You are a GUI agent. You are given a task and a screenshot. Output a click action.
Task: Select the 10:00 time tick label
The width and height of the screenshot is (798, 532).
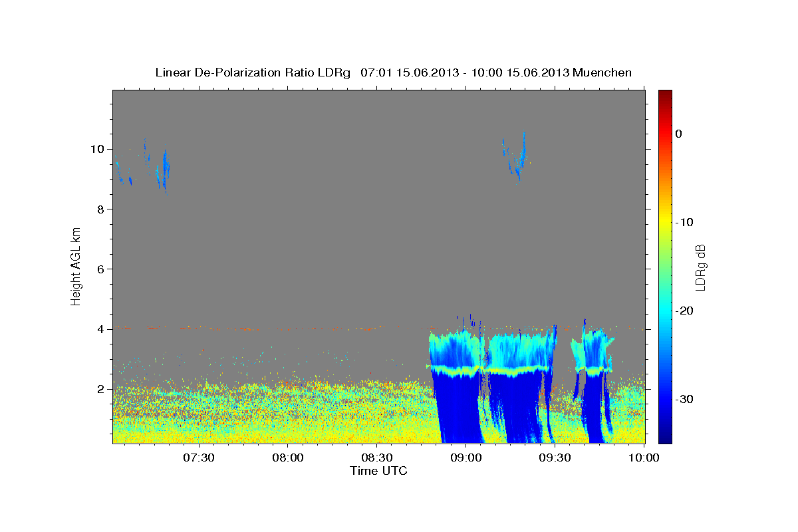(644, 458)
